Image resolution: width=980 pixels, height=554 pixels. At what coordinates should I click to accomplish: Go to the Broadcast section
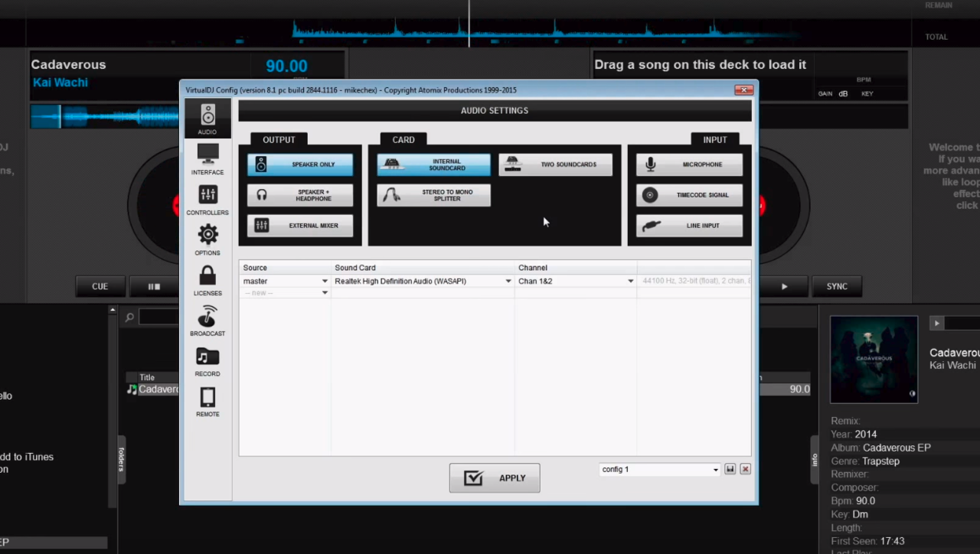(x=207, y=321)
